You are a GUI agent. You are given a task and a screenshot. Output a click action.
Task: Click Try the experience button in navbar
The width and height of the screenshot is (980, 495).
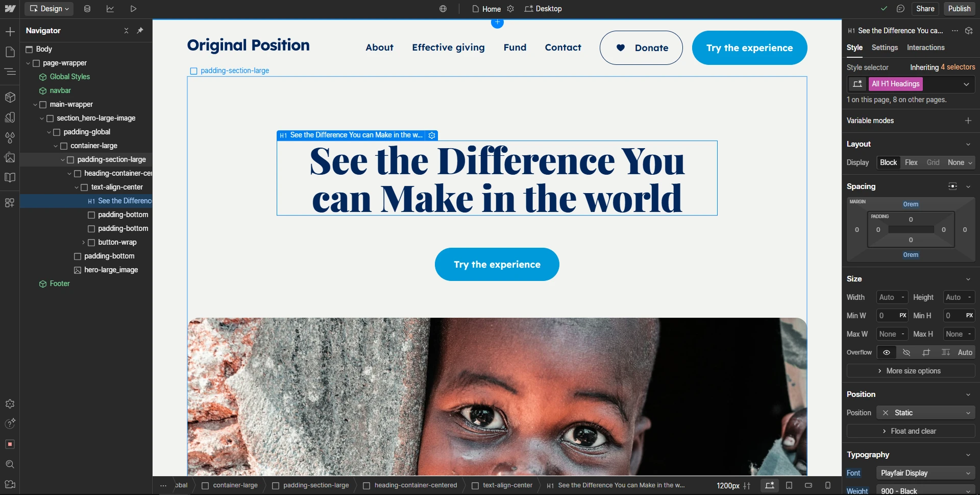(x=749, y=48)
